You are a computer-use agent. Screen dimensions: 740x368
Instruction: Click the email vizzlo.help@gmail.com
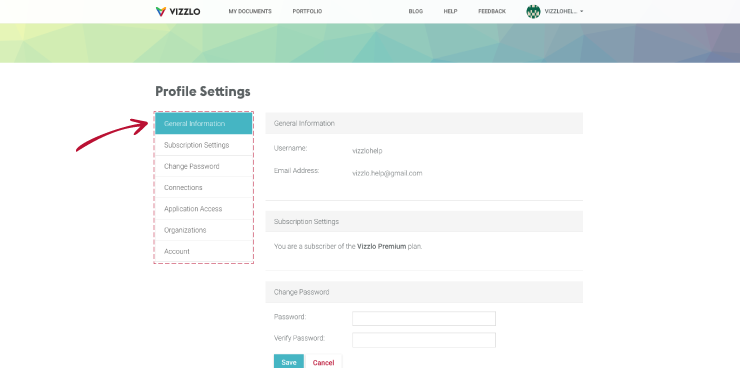point(387,173)
